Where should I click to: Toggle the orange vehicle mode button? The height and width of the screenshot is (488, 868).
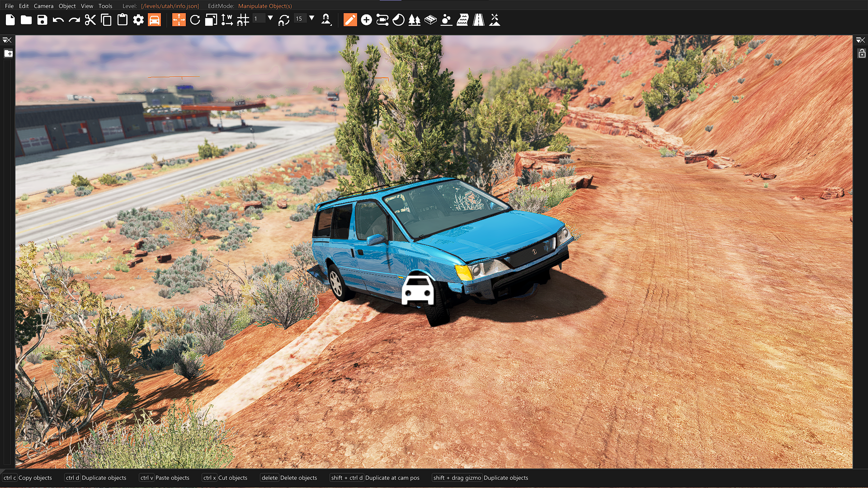(155, 20)
